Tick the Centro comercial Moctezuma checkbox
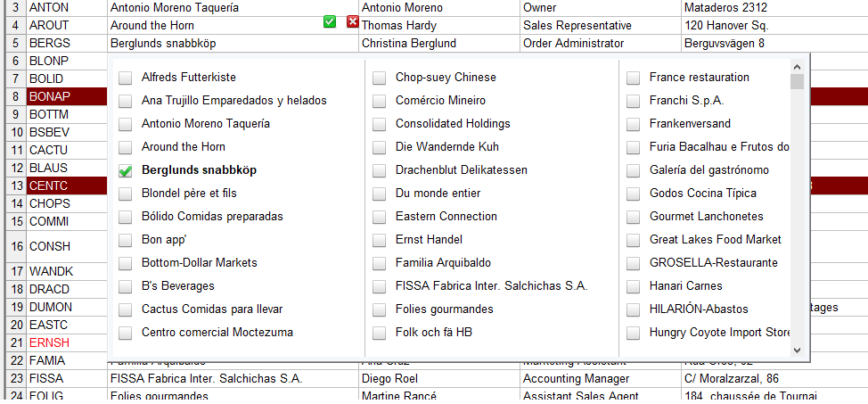The image size is (868, 404). click(126, 333)
